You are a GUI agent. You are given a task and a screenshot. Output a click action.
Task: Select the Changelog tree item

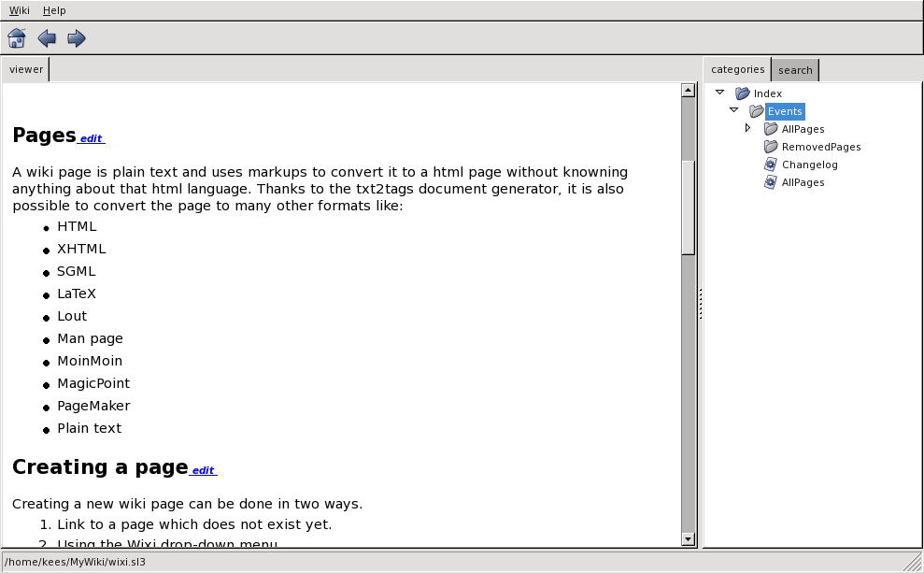click(809, 165)
